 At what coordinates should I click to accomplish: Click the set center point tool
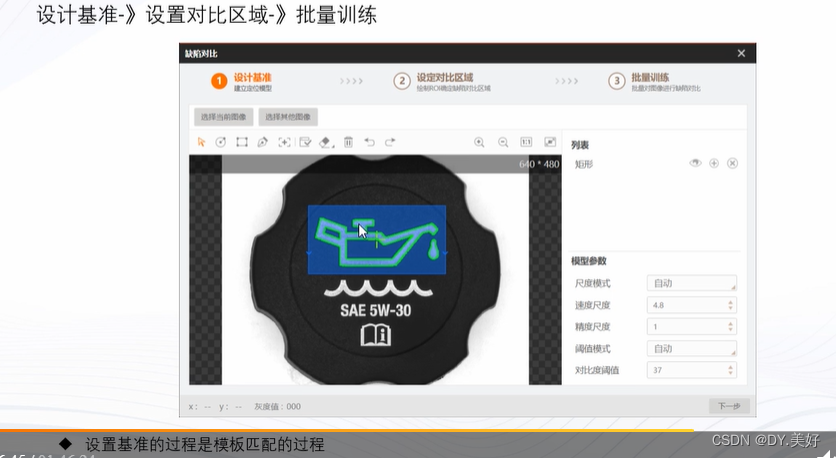click(284, 142)
